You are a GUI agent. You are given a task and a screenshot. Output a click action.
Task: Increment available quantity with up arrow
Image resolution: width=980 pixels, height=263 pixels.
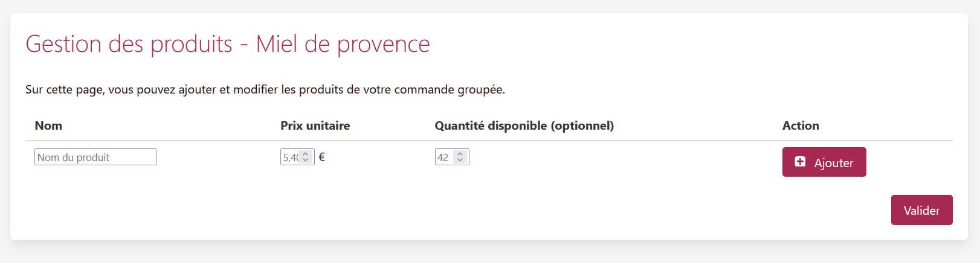pos(460,154)
